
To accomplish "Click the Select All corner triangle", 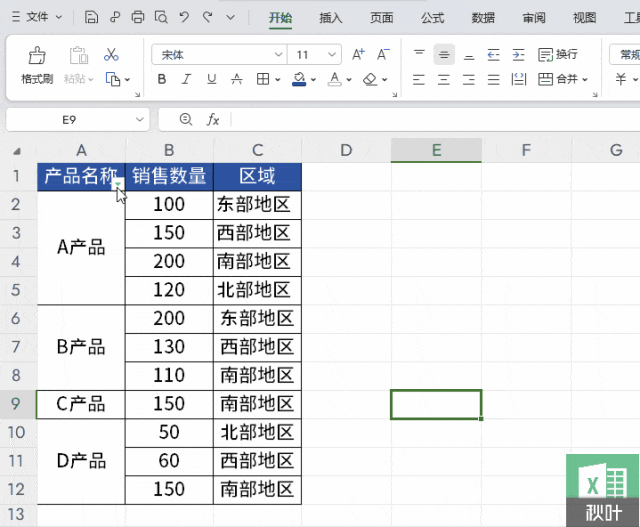I will point(17,151).
